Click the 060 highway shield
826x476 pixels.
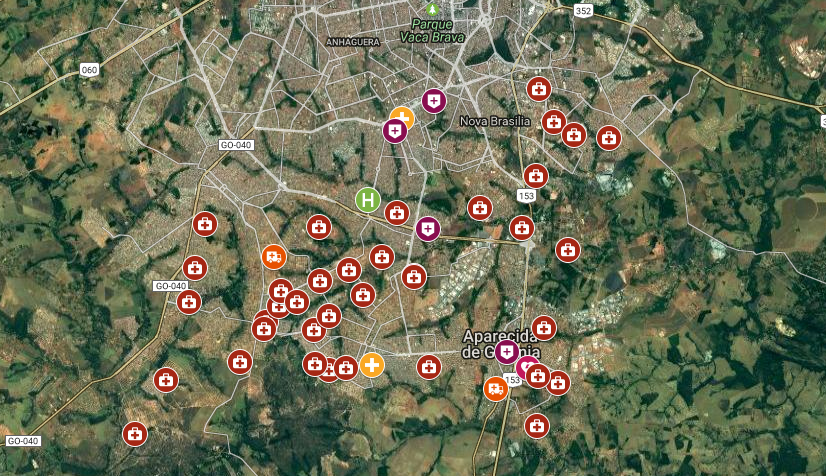coord(90,70)
